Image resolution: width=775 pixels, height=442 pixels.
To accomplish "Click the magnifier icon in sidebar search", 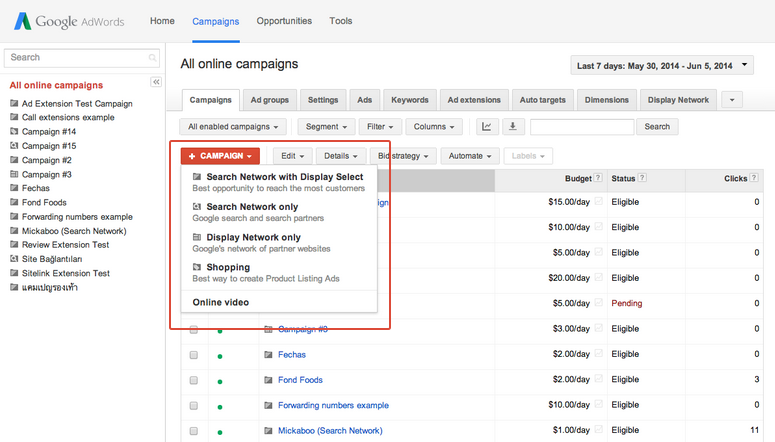I will point(152,58).
